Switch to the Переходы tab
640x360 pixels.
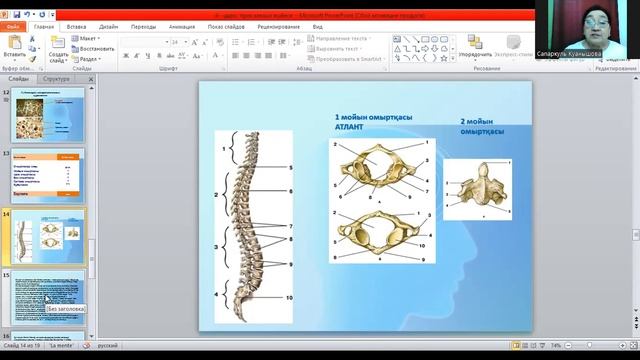[x=143, y=27]
